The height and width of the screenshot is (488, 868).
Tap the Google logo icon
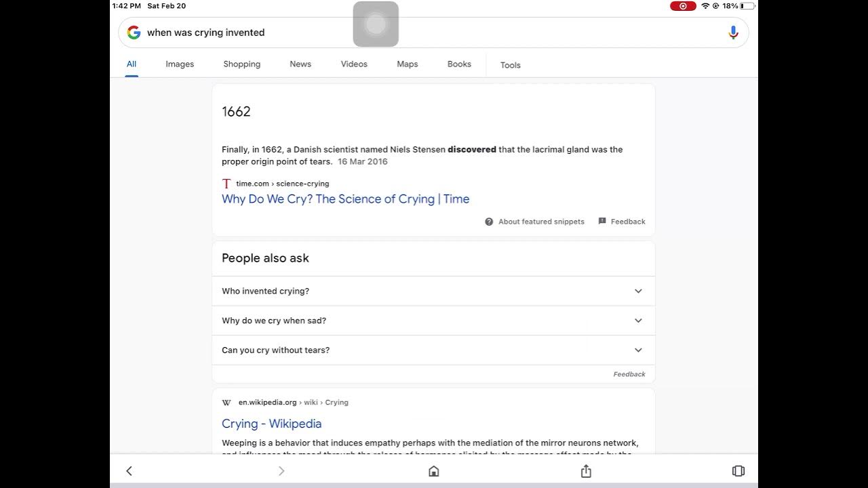[134, 33]
